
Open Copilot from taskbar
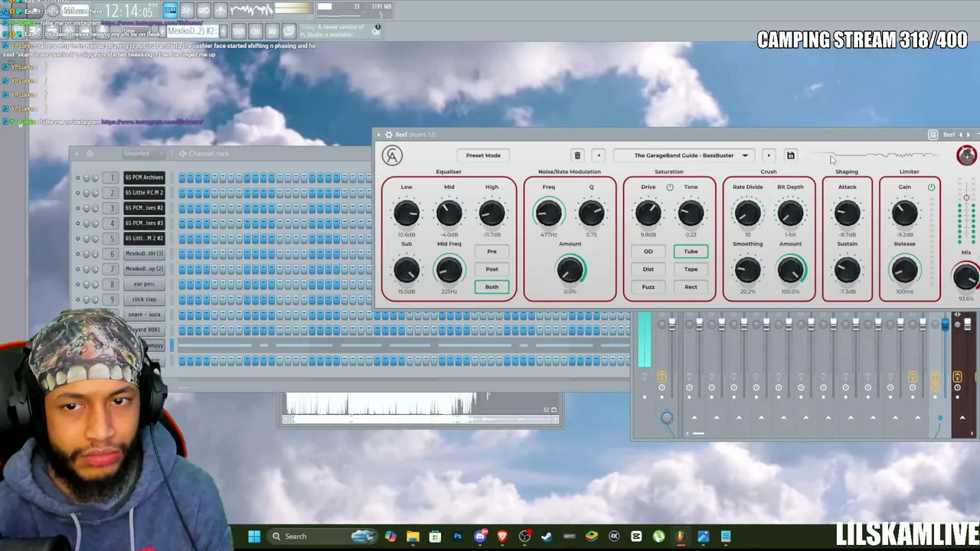click(x=390, y=536)
